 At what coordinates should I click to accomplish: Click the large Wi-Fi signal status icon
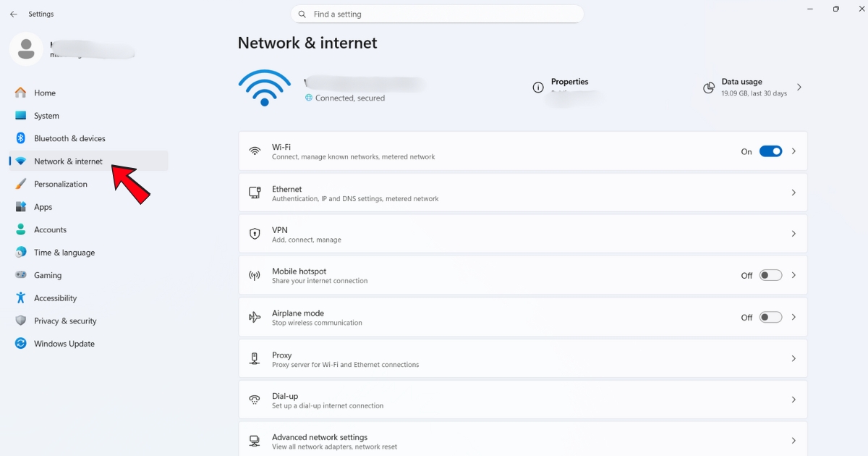click(265, 85)
